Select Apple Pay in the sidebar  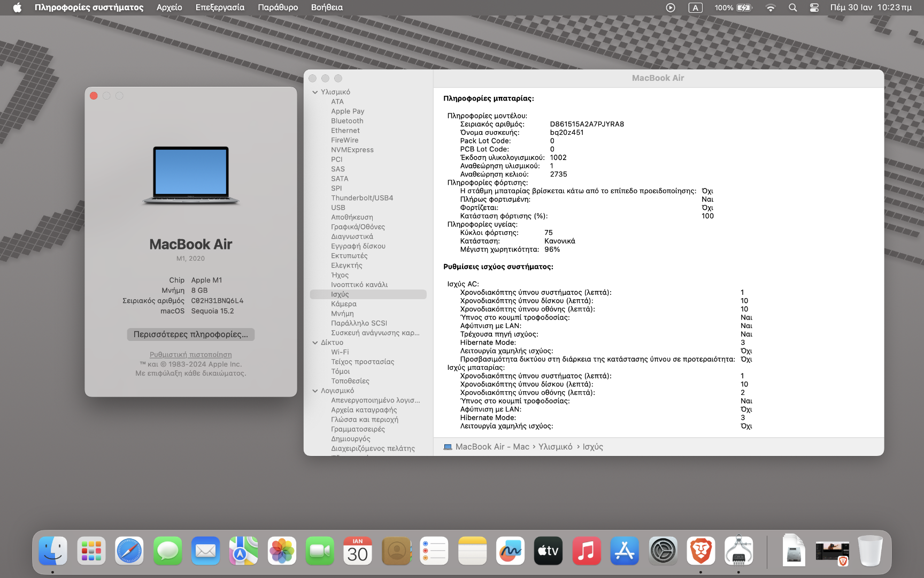coord(348,111)
